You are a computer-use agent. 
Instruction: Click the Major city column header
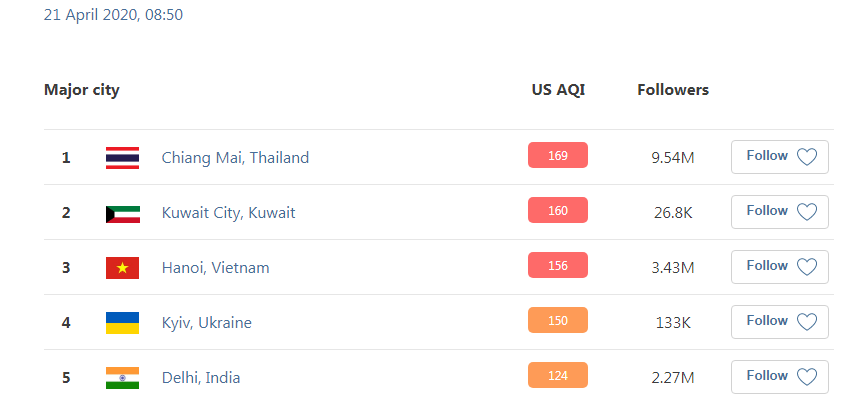[81, 90]
